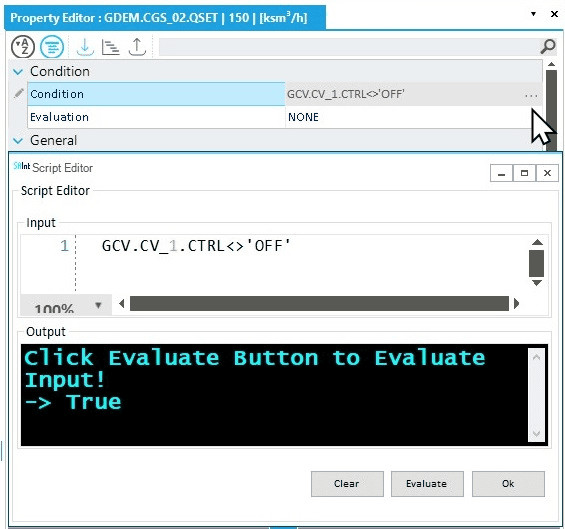The width and height of the screenshot is (565, 529).
Task: Click the input vertical scrollbar thumb
Action: tap(537, 263)
